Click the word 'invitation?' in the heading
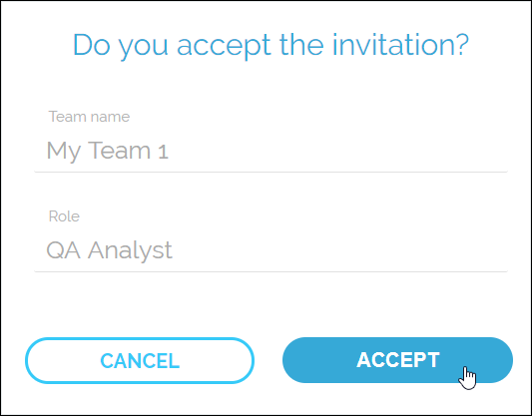 400,45
